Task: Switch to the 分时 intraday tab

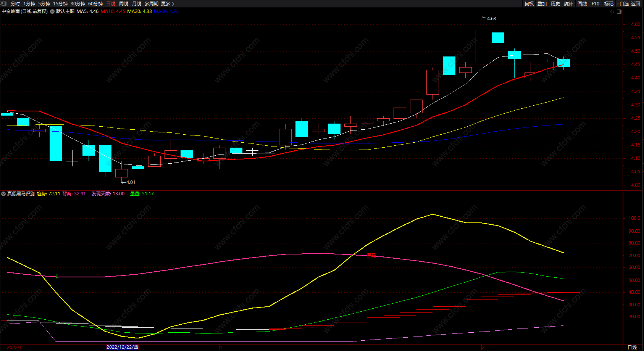Action: (x=15, y=4)
